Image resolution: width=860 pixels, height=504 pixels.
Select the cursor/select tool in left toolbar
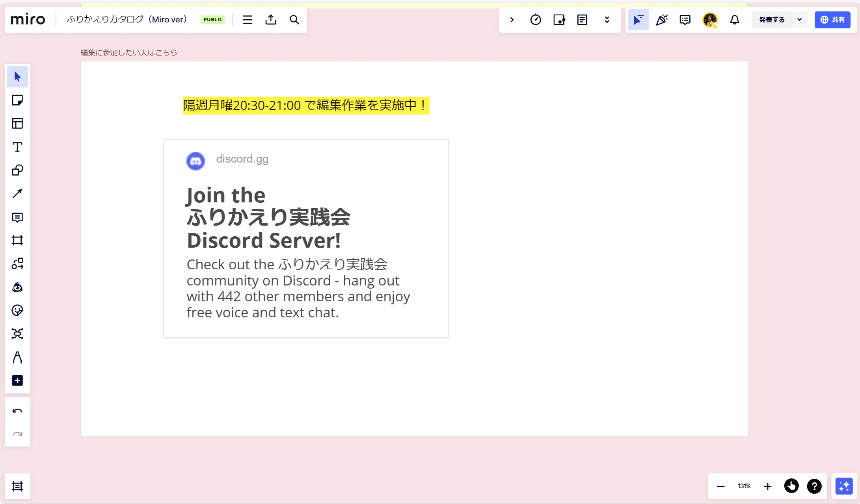[x=17, y=77]
